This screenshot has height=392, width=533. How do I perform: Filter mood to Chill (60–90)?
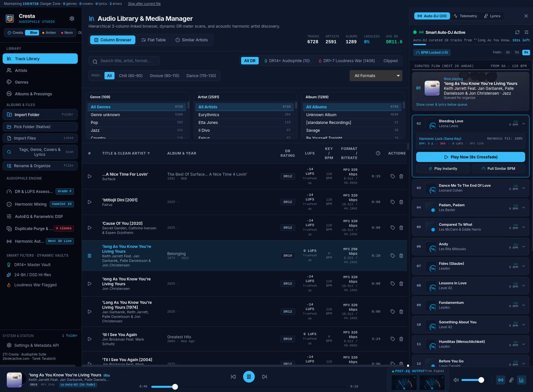tap(131, 76)
